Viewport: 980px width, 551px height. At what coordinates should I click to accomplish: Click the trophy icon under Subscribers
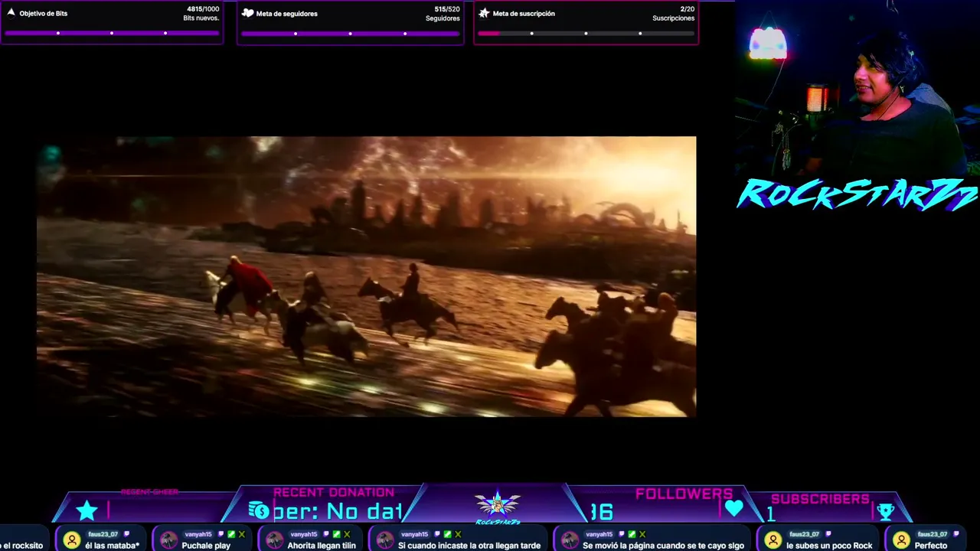click(x=885, y=512)
